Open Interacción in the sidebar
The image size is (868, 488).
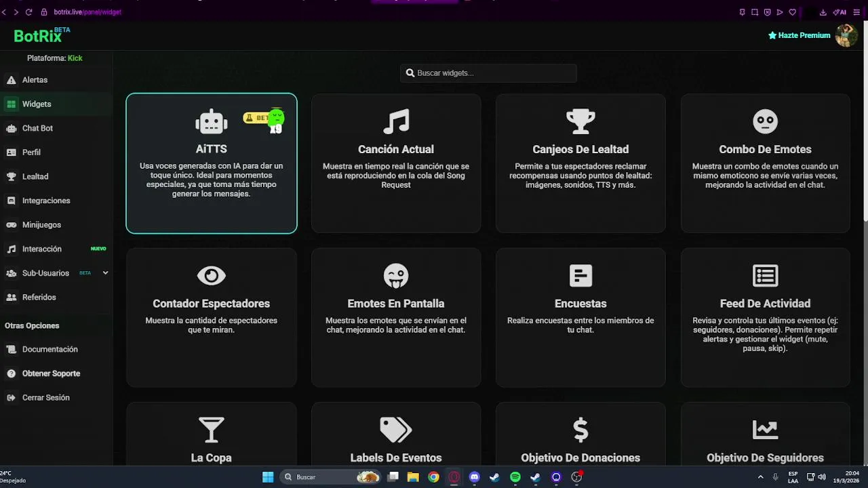click(56, 249)
